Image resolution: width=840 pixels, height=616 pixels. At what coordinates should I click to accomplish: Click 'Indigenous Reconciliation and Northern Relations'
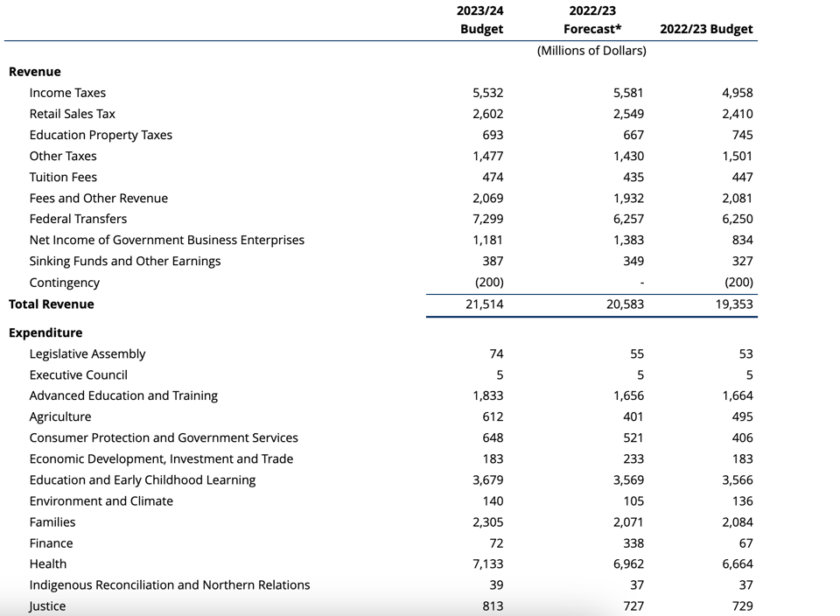click(170, 584)
